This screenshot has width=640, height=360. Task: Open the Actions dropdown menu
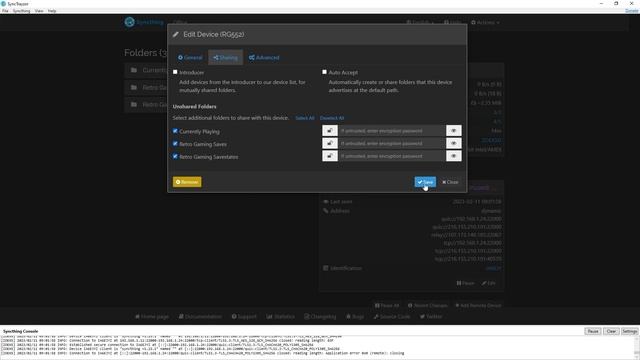point(485,22)
